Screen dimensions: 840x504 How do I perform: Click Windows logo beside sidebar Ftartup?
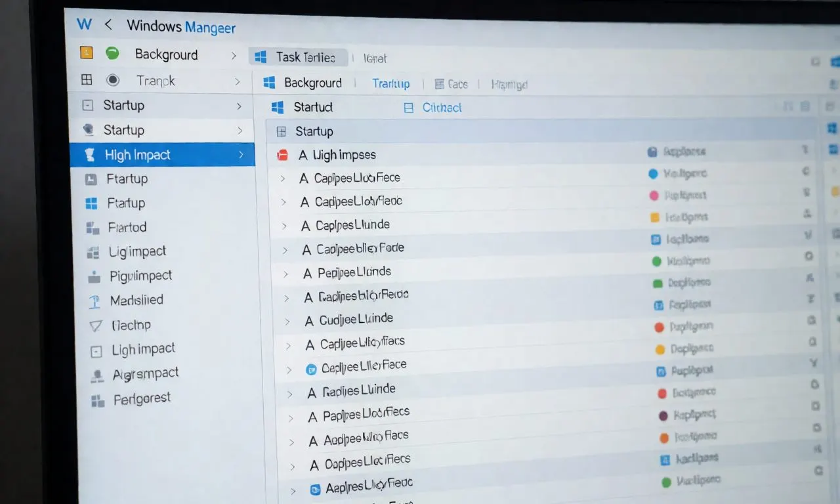click(92, 203)
